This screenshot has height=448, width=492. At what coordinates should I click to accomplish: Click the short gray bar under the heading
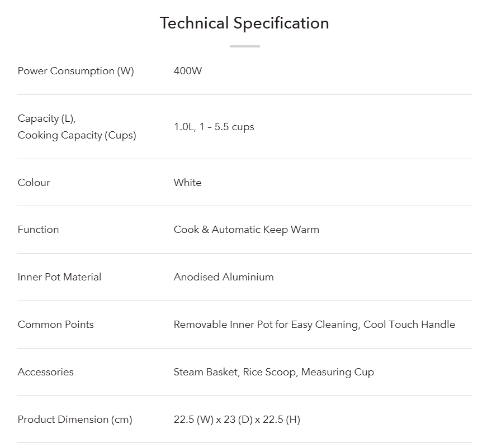point(244,46)
